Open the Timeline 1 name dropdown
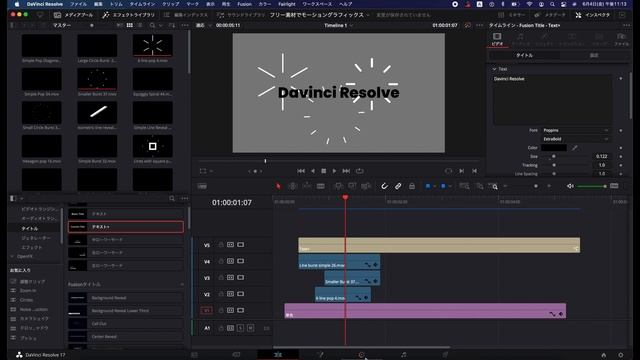The image size is (640, 360). [338, 25]
